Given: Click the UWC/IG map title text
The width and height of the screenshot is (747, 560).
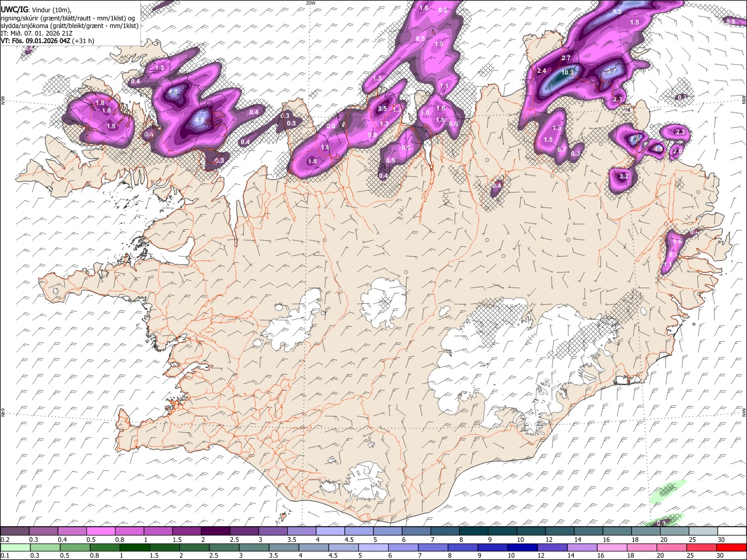Looking at the screenshot, I should [x=15, y=9].
